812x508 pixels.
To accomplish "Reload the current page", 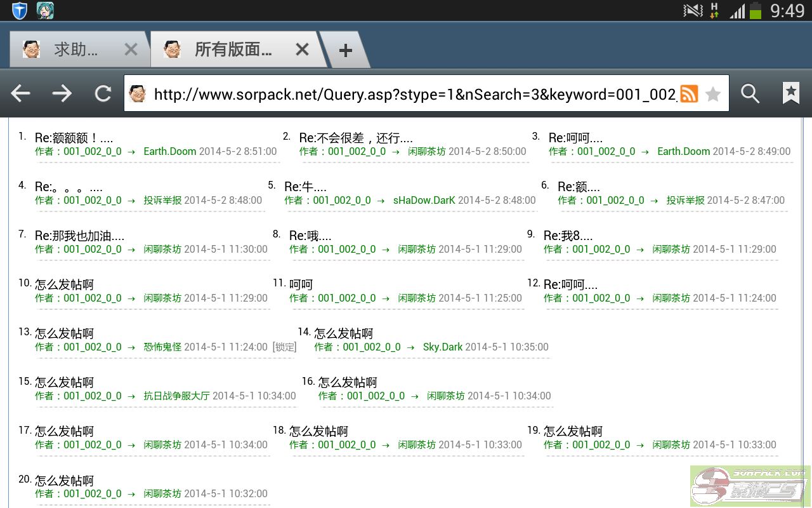I will [103, 94].
